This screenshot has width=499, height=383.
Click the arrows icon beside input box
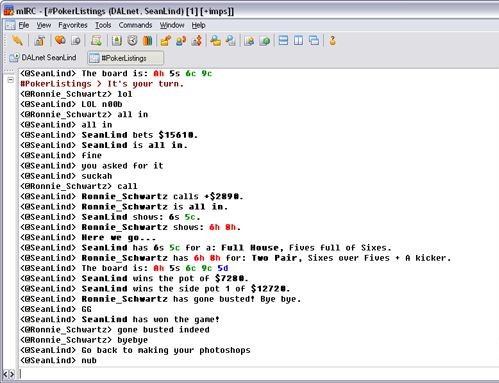point(9,374)
